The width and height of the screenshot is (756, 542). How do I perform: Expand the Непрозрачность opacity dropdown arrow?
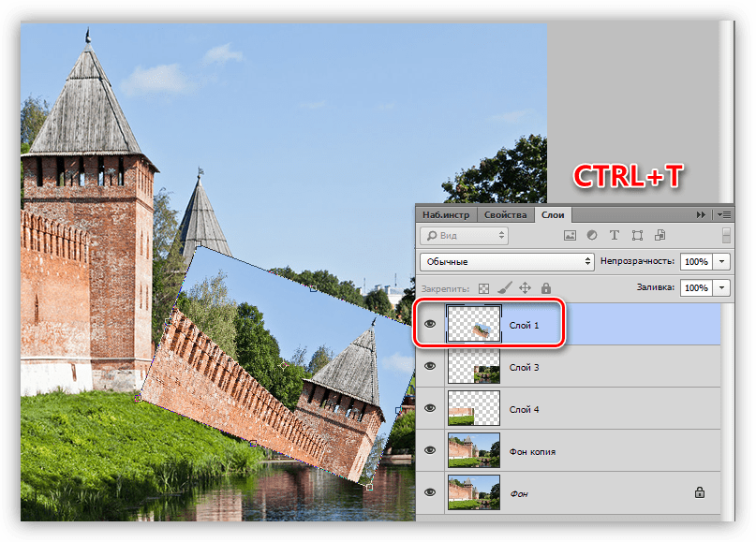[x=722, y=262]
